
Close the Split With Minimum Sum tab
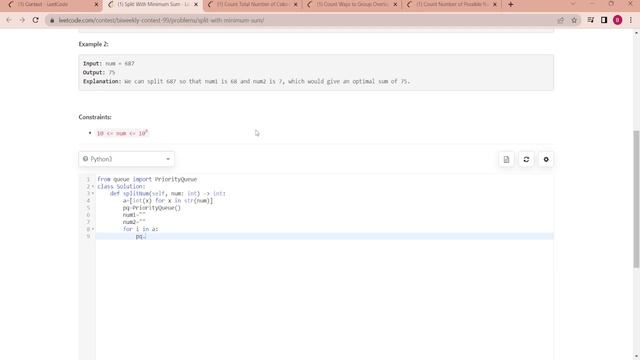(196, 4)
